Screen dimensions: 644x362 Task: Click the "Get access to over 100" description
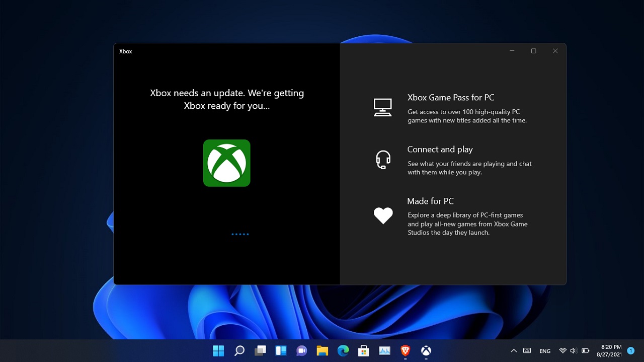467,116
